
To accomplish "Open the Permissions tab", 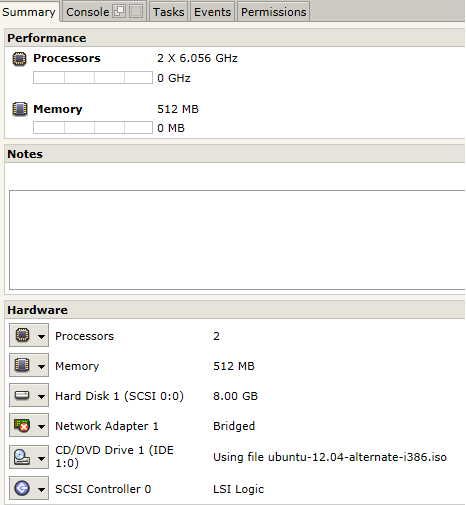I will click(274, 12).
